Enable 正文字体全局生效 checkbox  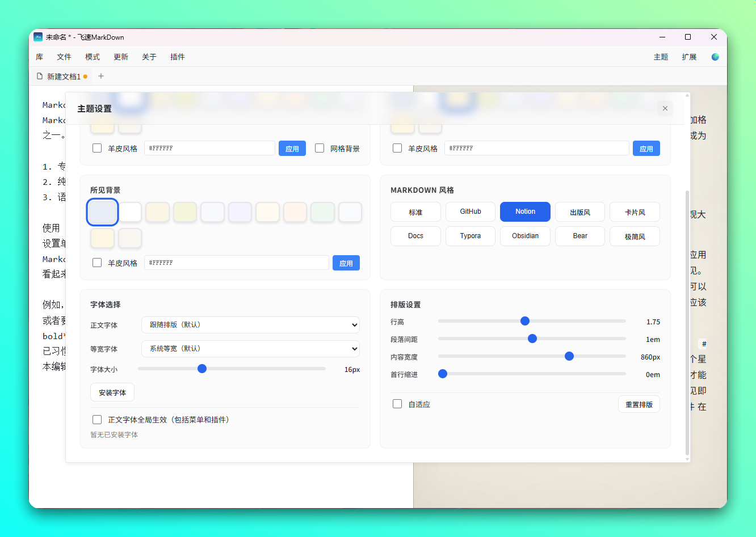[97, 420]
